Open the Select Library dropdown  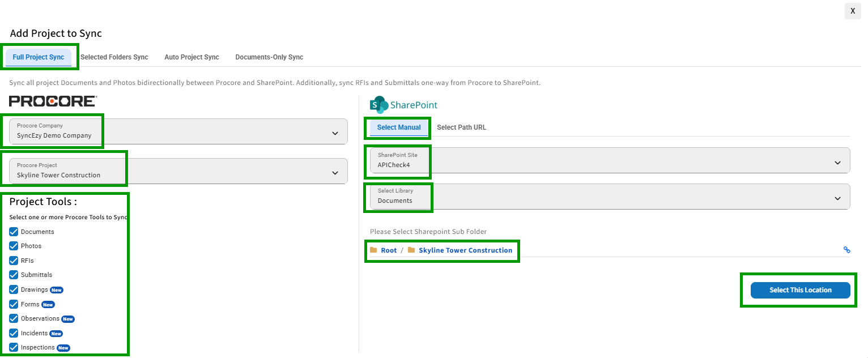point(610,197)
